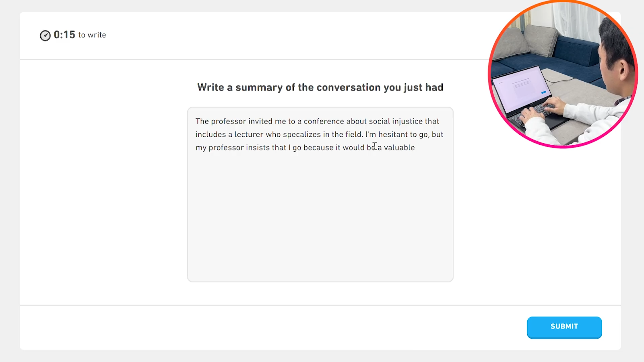This screenshot has height=362, width=644.
Task: Click the "to write" timer label
Action: pyautogui.click(x=92, y=35)
